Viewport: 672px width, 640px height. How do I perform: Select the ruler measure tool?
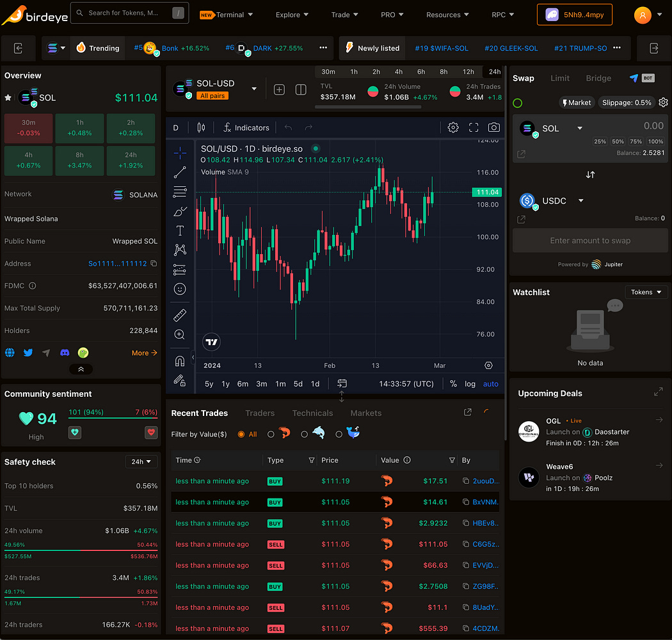[180, 316]
